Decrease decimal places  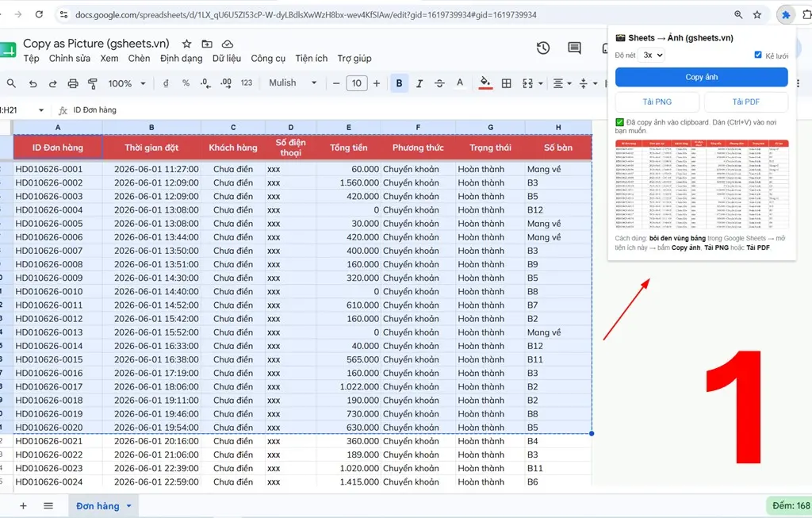point(205,82)
